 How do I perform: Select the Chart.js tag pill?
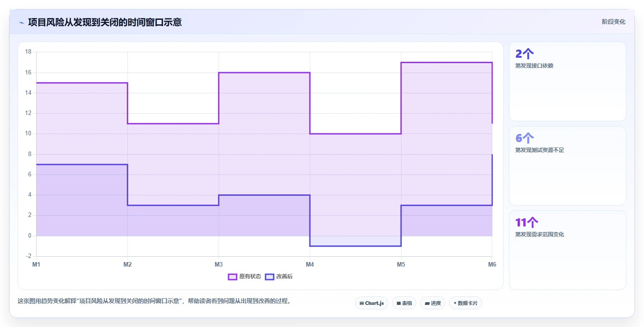372,303
